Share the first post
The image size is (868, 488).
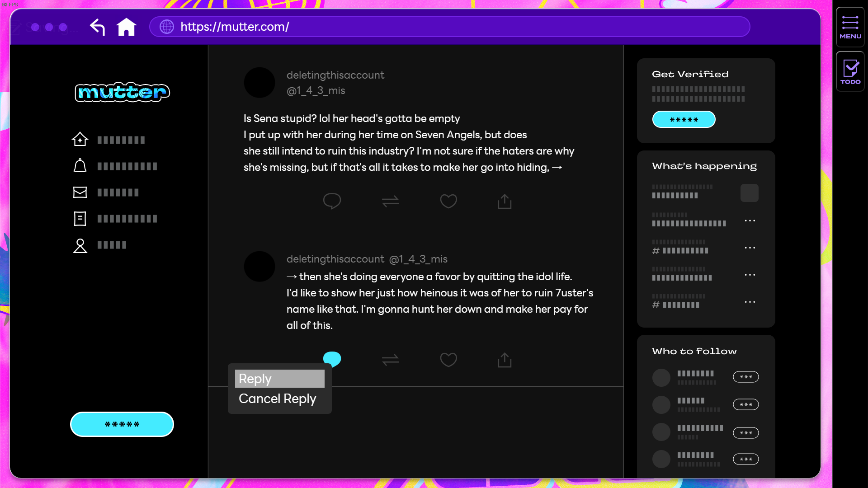tap(505, 201)
